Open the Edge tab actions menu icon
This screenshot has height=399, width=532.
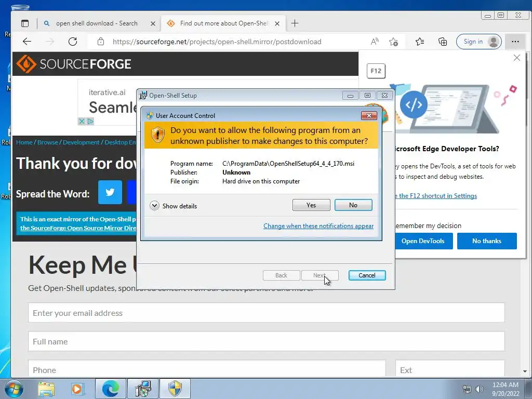(x=25, y=23)
